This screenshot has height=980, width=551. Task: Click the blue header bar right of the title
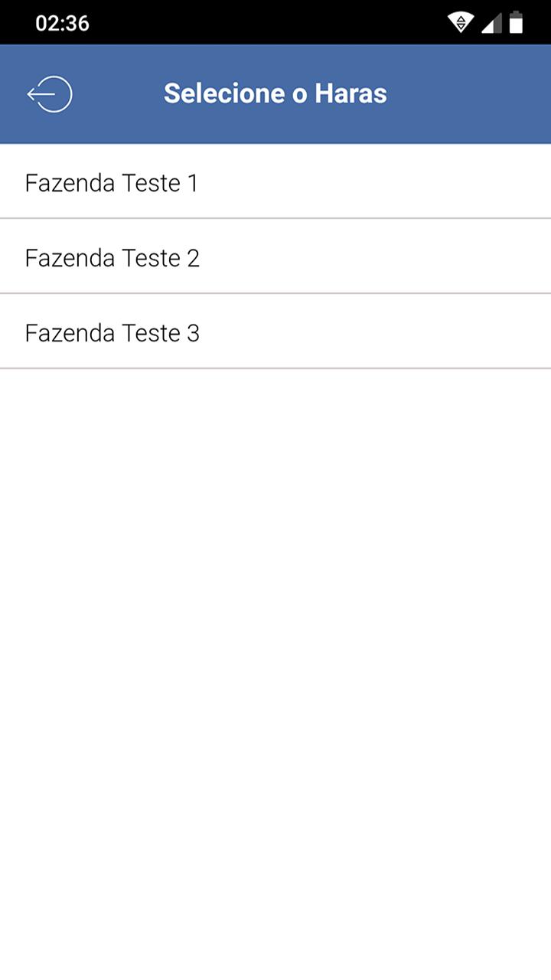(468, 94)
